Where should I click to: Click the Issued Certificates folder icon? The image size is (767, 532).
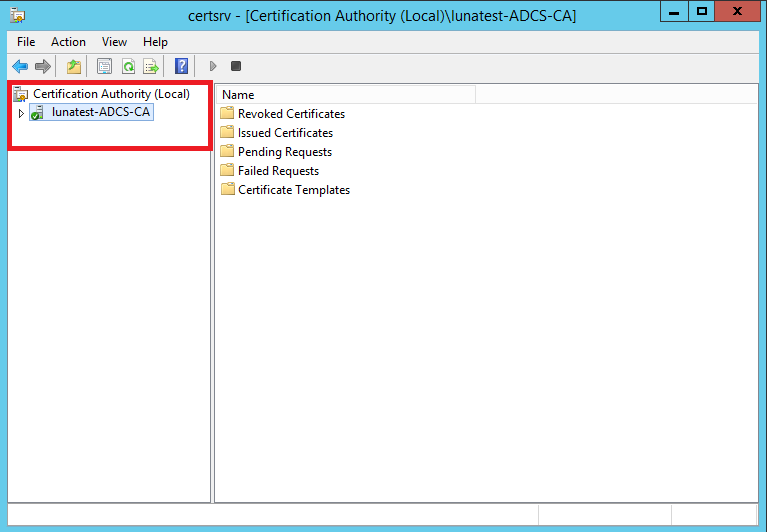227,133
